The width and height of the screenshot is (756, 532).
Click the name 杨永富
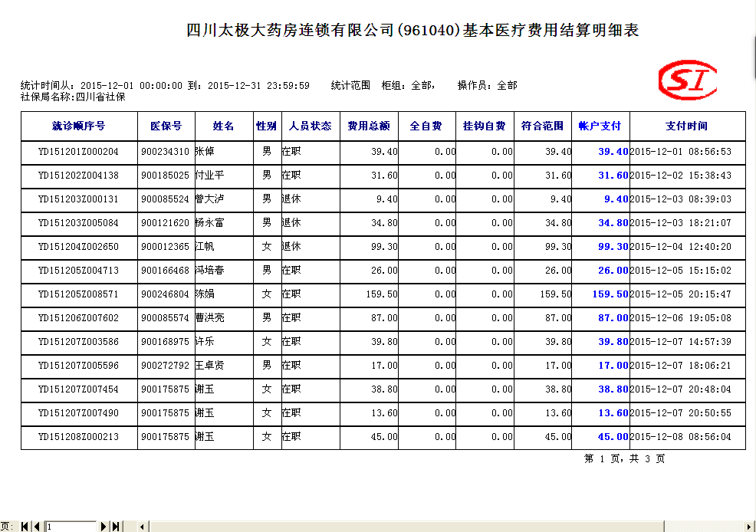pyautogui.click(x=210, y=222)
